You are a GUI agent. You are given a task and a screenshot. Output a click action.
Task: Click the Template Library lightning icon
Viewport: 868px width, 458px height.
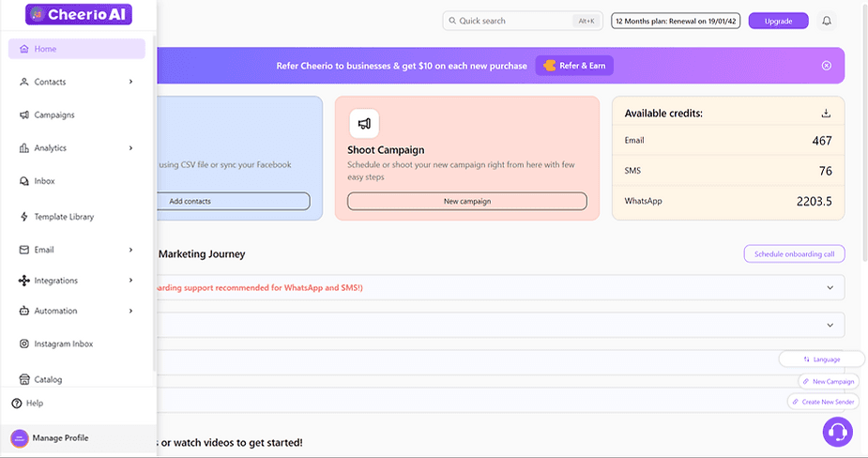23,217
